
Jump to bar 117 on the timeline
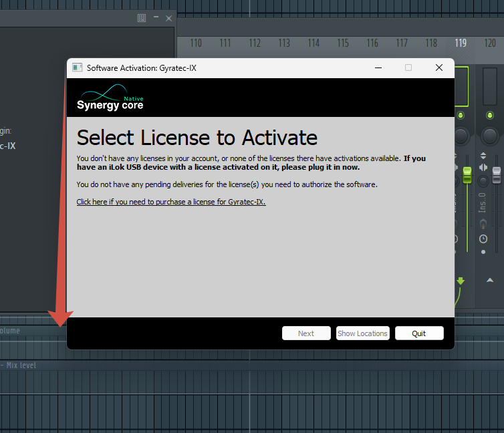click(402, 43)
